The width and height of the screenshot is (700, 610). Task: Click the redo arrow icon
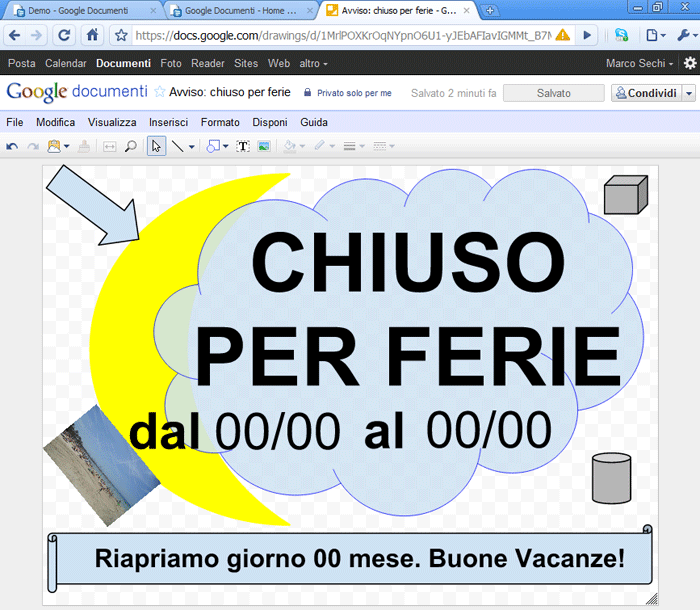click(x=33, y=146)
